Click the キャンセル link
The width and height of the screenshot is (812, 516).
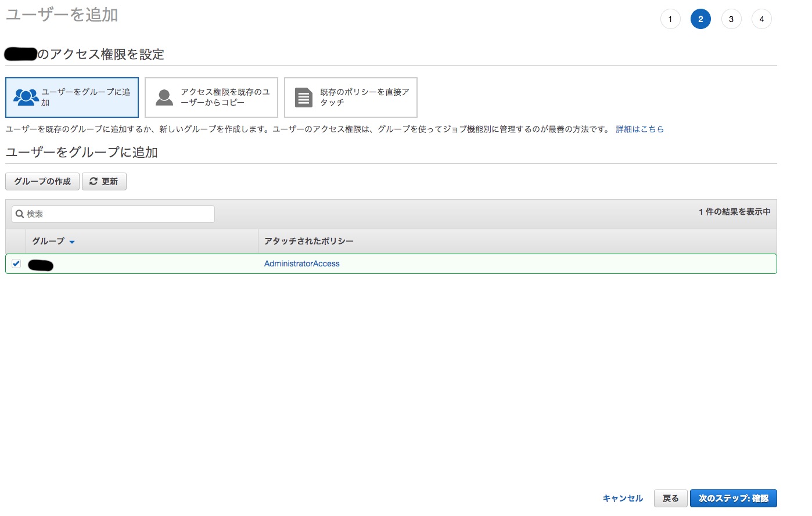pyautogui.click(x=622, y=498)
